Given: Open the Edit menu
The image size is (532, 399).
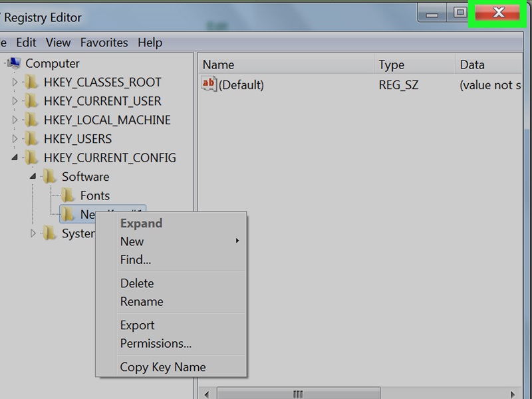Looking at the screenshot, I should pyautogui.click(x=26, y=43).
